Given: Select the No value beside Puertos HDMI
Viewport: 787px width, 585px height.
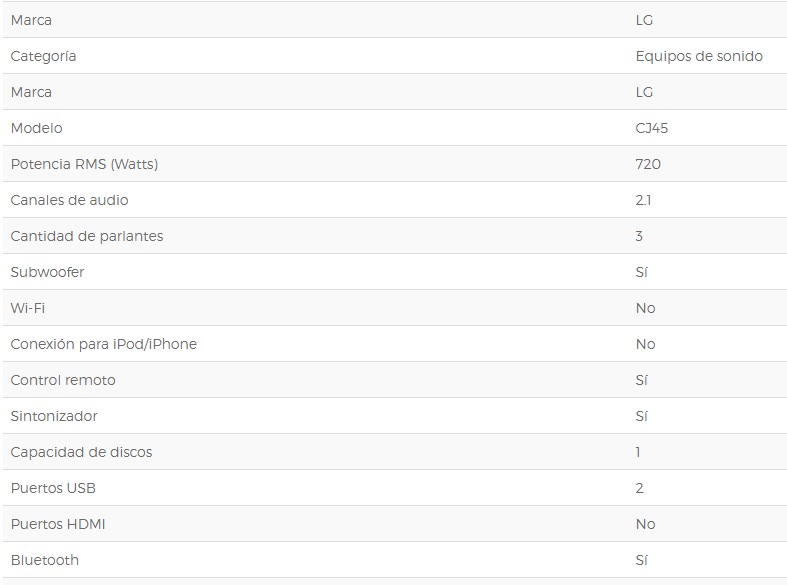Looking at the screenshot, I should click(645, 524).
